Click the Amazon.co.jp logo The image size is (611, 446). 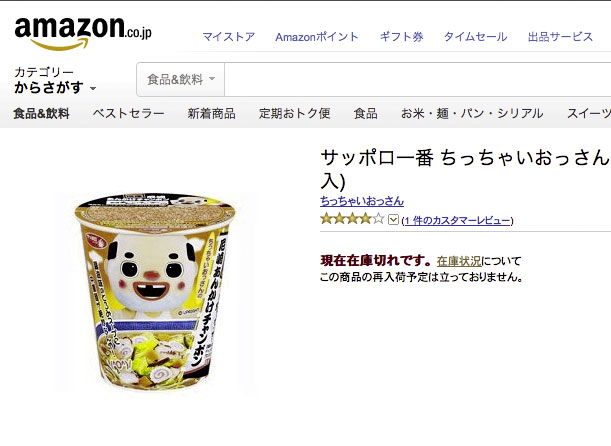coord(83,33)
